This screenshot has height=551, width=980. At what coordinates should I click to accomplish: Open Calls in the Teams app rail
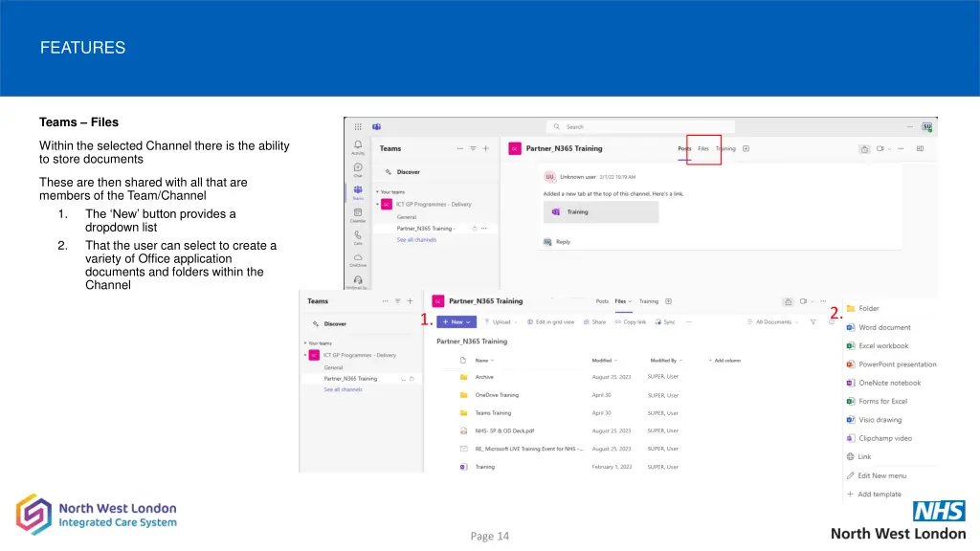358,237
